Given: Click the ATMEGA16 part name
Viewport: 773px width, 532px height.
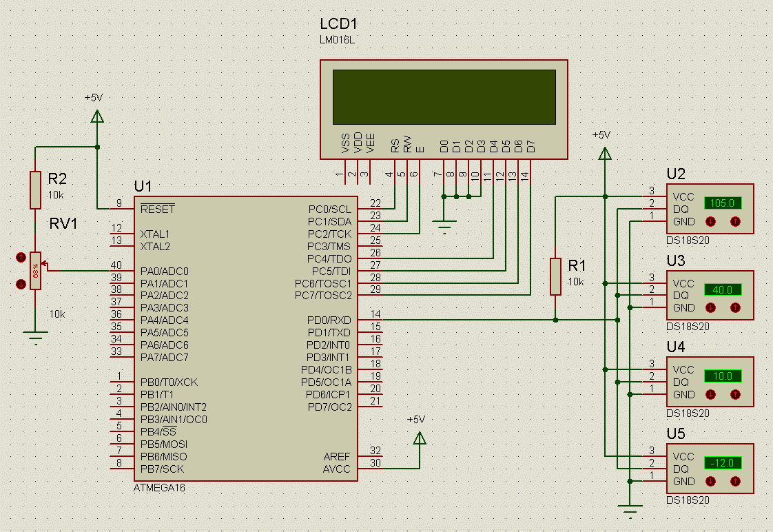Looking at the screenshot, I should pyautogui.click(x=159, y=488).
